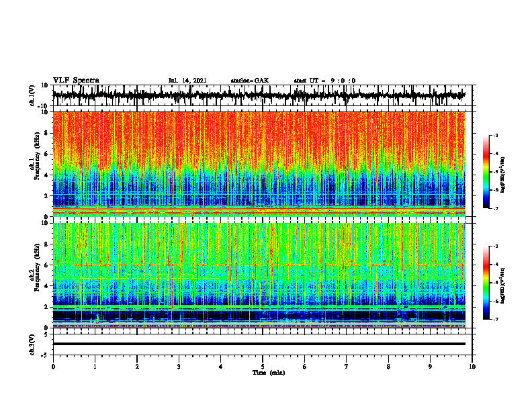
Task: Click the "start UT = 9 : 0 : 0" text
Action: coord(324,81)
